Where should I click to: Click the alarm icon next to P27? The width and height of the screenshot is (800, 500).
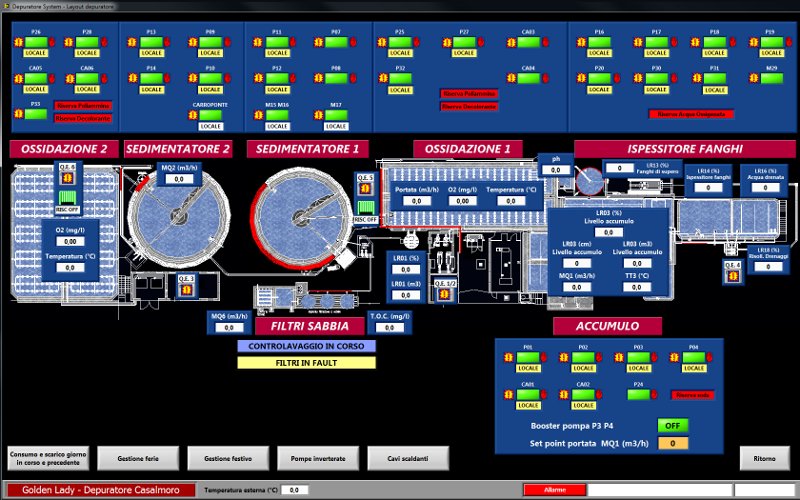click(x=447, y=43)
